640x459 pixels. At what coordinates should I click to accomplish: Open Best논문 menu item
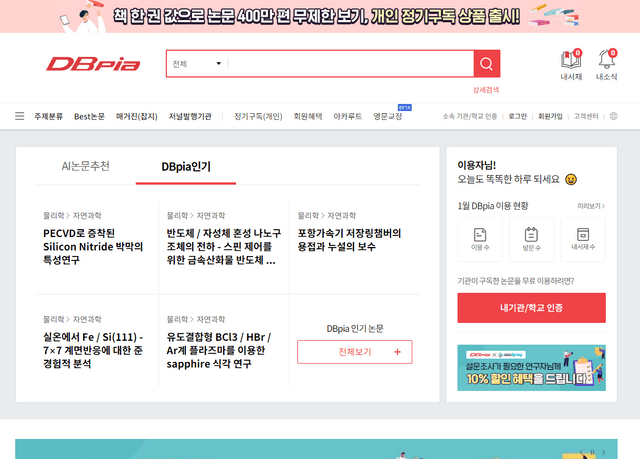pyautogui.click(x=89, y=116)
